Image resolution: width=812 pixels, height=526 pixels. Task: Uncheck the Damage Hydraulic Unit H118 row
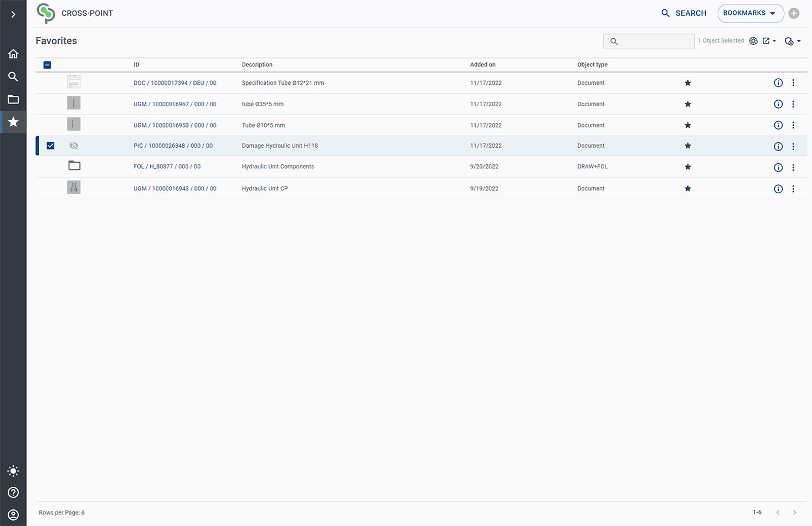tap(50, 146)
